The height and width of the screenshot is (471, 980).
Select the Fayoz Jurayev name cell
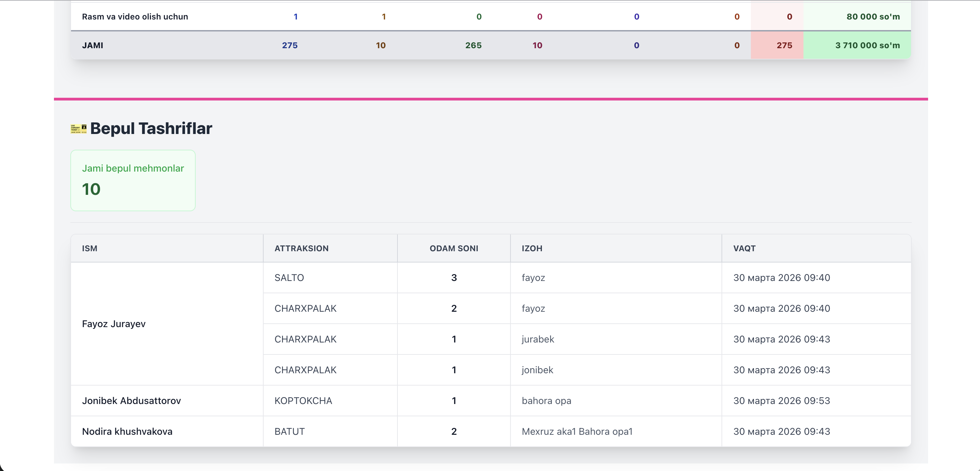(x=114, y=324)
